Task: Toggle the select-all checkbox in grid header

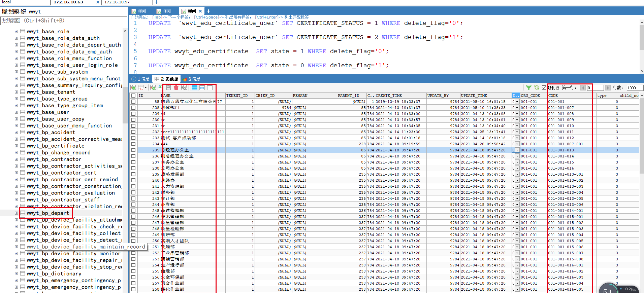Action: [x=133, y=96]
